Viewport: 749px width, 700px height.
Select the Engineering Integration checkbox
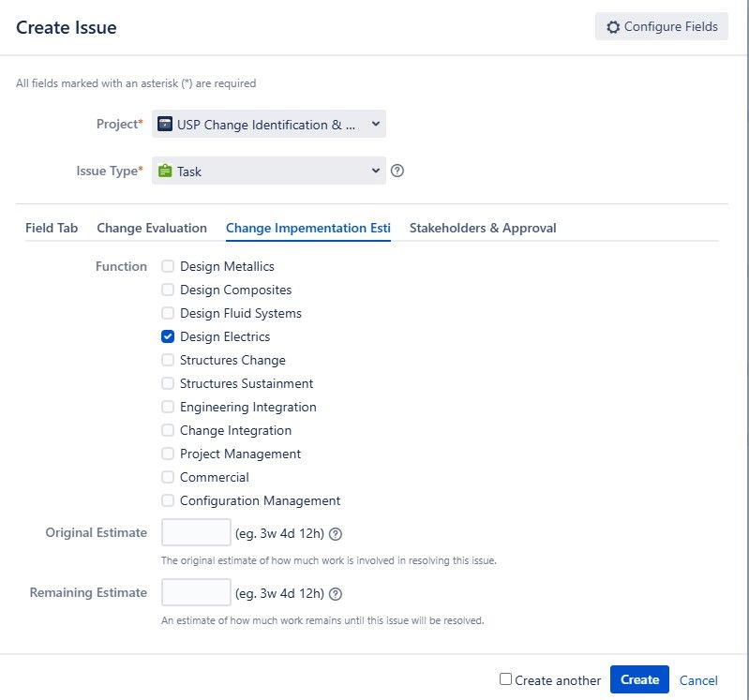168,407
